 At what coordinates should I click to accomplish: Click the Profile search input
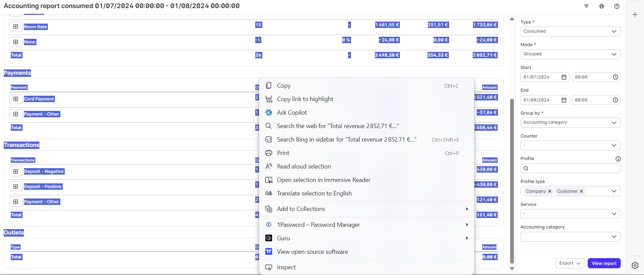pyautogui.click(x=570, y=169)
